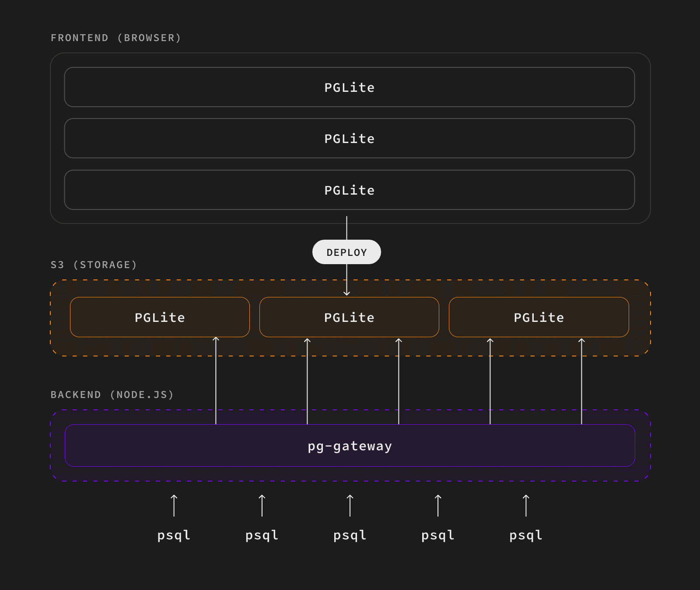
Task: Click the middle psql label below pg-gateway
Action: [350, 535]
